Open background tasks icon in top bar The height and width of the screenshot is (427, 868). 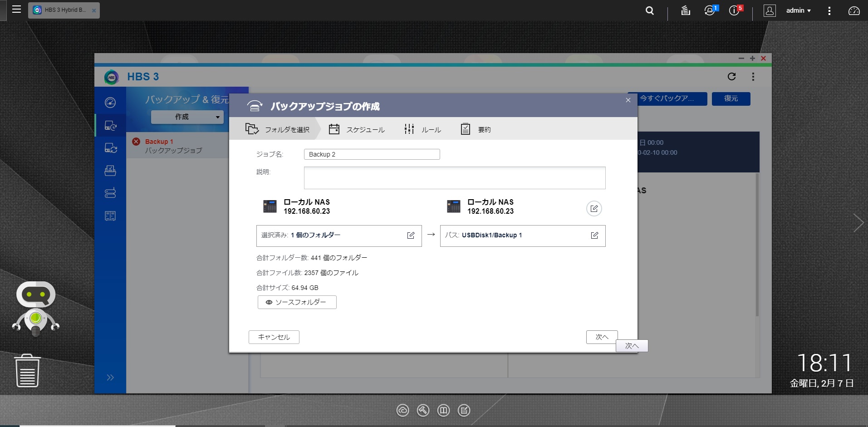point(686,10)
